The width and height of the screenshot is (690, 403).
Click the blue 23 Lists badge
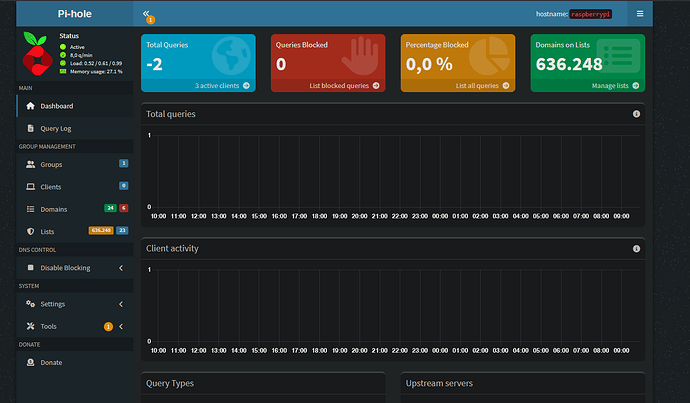pos(122,230)
